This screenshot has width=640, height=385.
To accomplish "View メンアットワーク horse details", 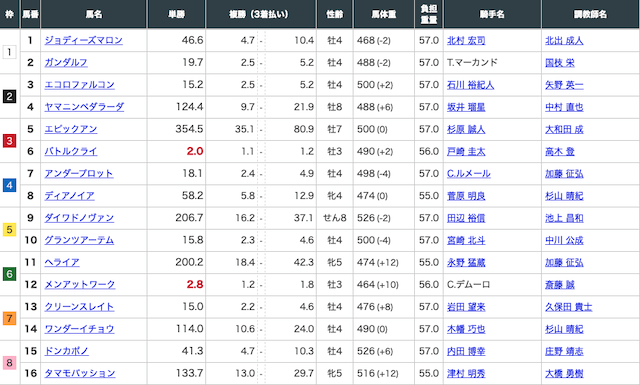I will (x=80, y=284).
